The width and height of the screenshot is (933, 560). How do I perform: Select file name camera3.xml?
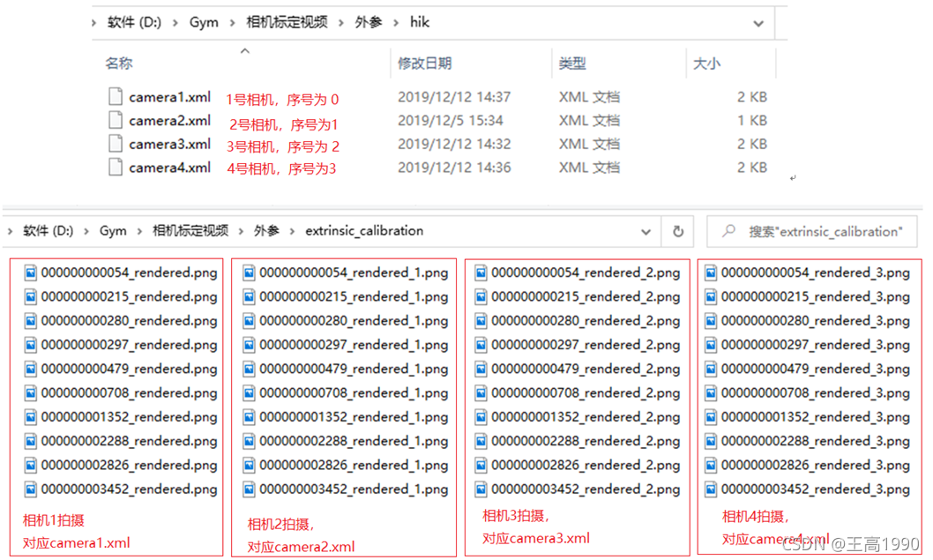pos(169,144)
